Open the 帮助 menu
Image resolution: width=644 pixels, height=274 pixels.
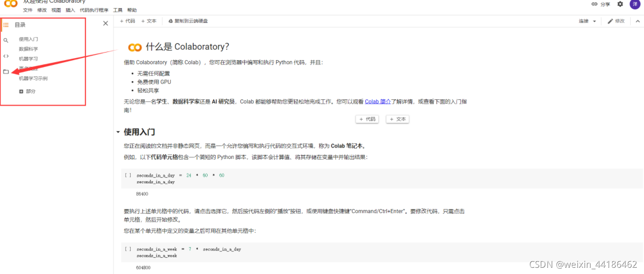(132, 10)
